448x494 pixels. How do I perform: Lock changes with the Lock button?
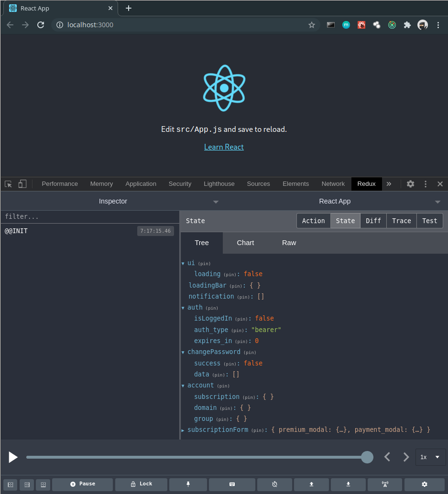pyautogui.click(x=141, y=484)
